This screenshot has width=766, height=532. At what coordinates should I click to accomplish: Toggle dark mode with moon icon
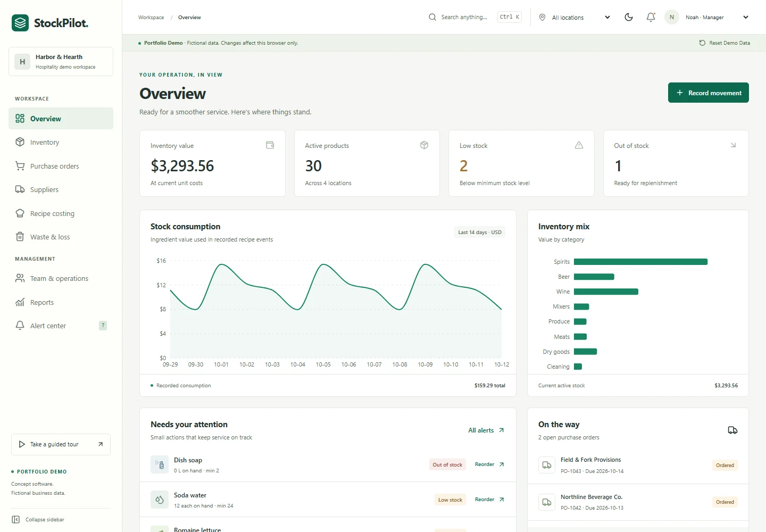[629, 17]
